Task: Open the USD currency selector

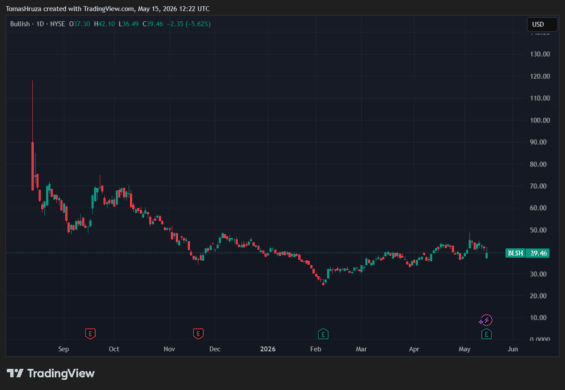Action: point(542,24)
